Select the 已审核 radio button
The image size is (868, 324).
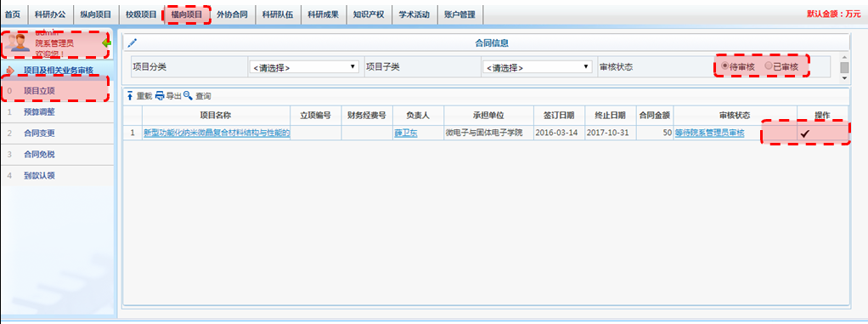click(x=769, y=66)
